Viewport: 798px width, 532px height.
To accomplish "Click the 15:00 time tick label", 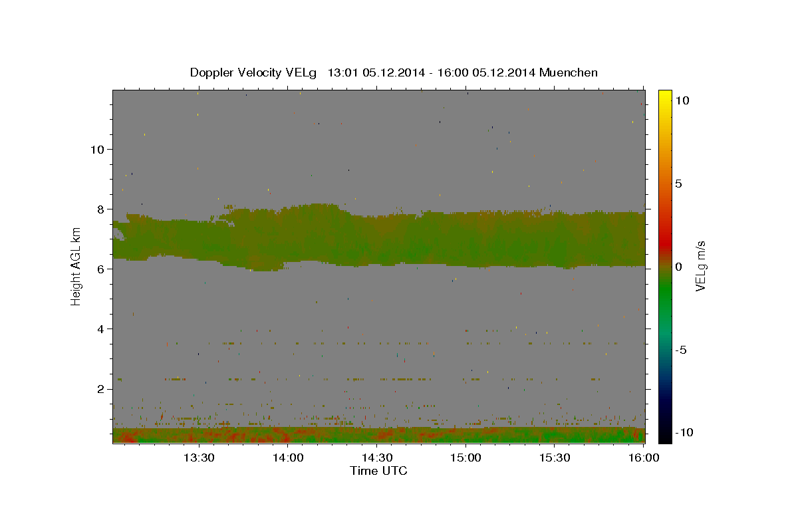I will pyautogui.click(x=465, y=458).
